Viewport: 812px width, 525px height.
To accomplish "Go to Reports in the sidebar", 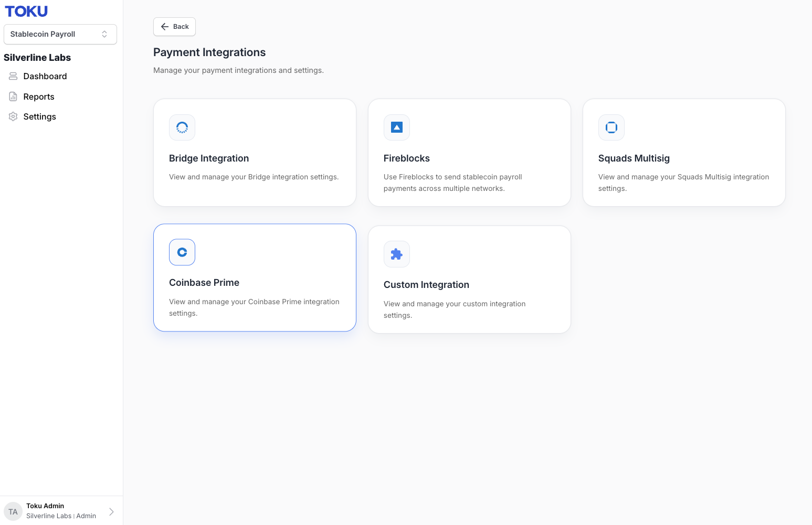I will pos(39,97).
